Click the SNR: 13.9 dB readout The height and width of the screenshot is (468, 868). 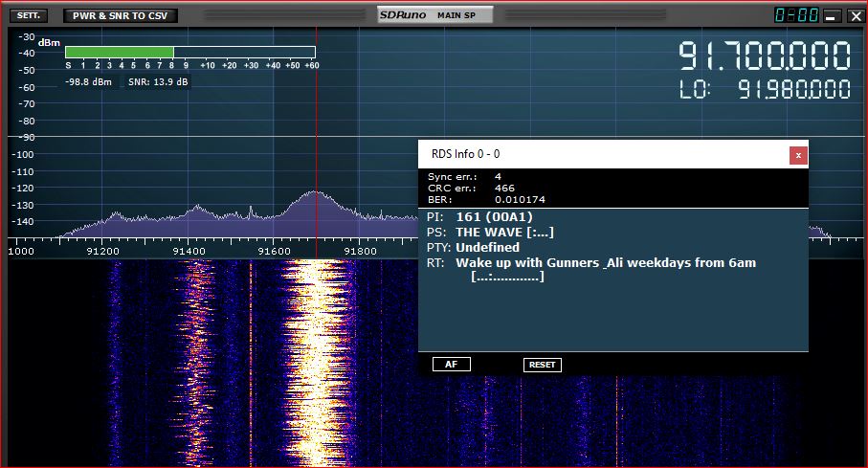(158, 82)
